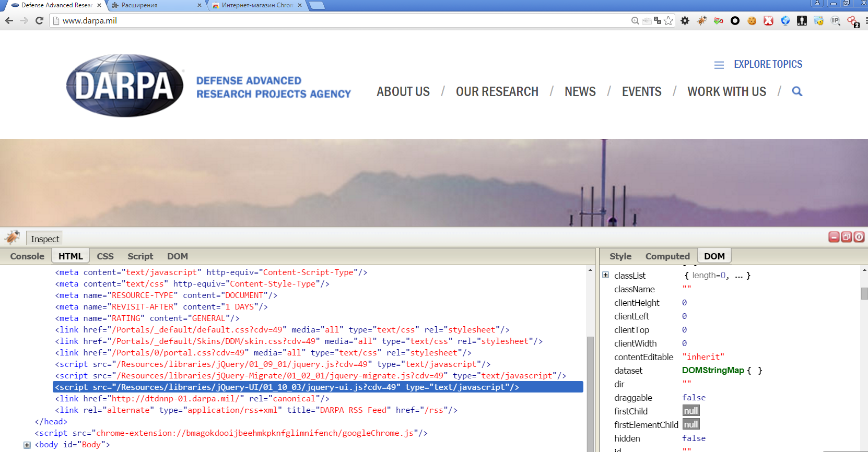Click the draggable false value
This screenshot has width=868, height=452.
point(694,397)
